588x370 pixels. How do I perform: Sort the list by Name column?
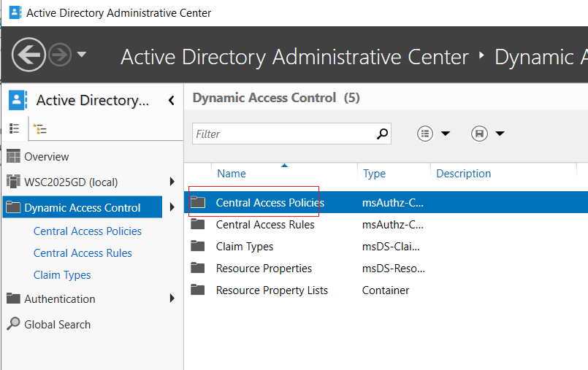tap(232, 174)
